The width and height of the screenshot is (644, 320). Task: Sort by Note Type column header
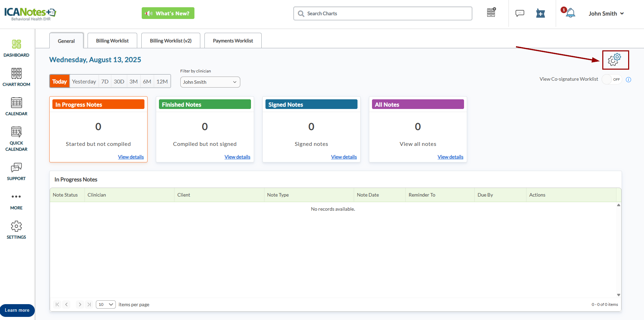tap(309, 195)
